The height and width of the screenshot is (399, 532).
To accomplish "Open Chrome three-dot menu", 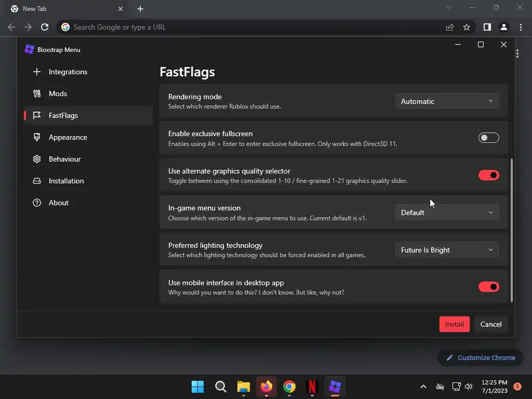I will point(521,27).
